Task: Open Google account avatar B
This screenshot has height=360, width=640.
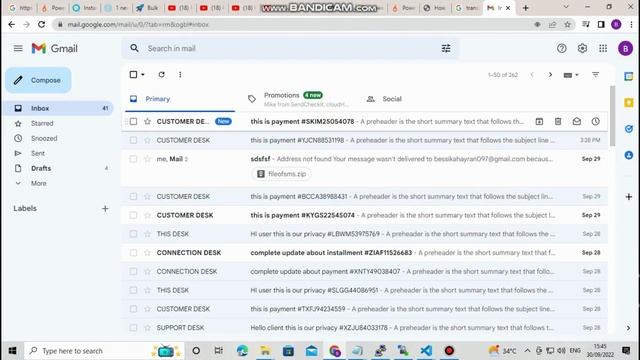Action: point(625,48)
